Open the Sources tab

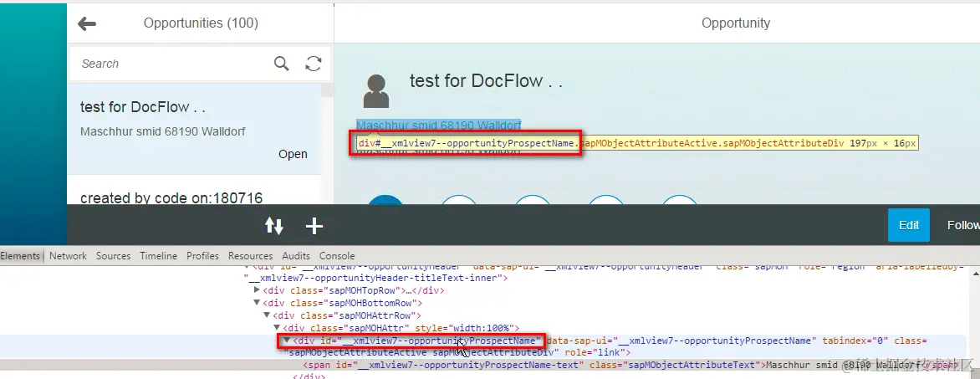pyautogui.click(x=113, y=256)
